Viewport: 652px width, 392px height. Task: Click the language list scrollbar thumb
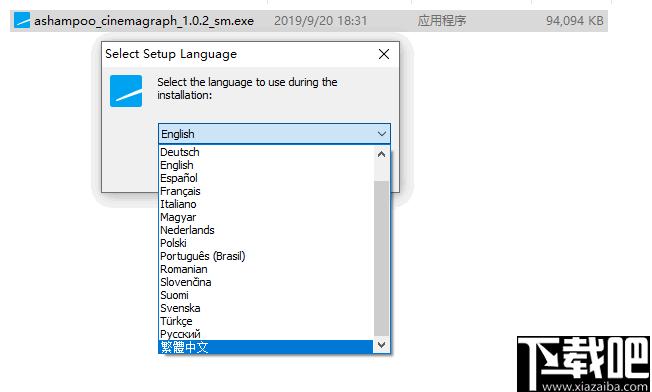tap(381, 258)
